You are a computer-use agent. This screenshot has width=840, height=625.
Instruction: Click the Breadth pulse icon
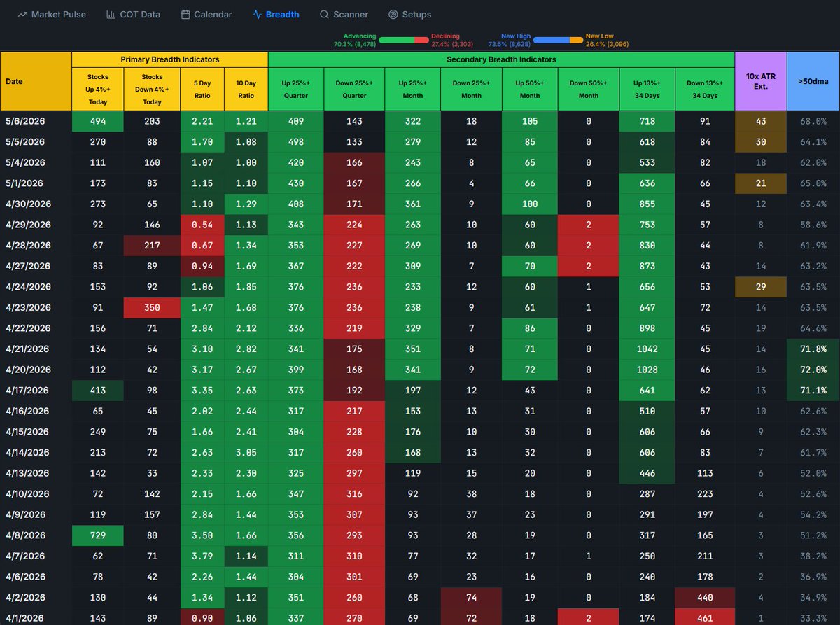pos(257,14)
